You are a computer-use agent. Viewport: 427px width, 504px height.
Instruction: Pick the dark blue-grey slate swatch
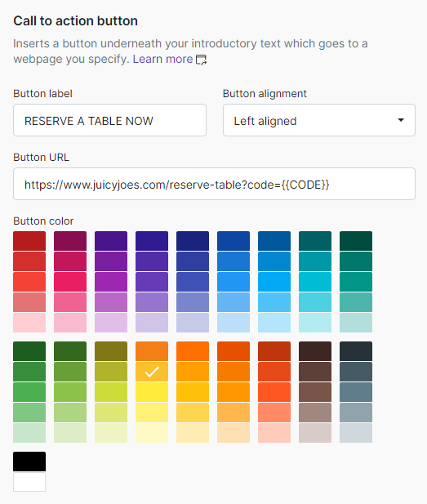(x=356, y=351)
